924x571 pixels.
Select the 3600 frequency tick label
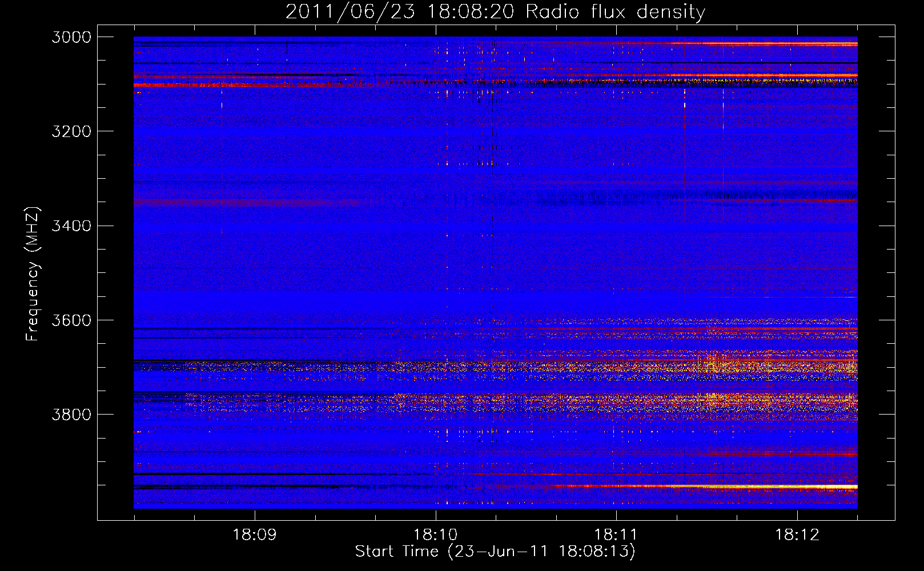(x=71, y=320)
